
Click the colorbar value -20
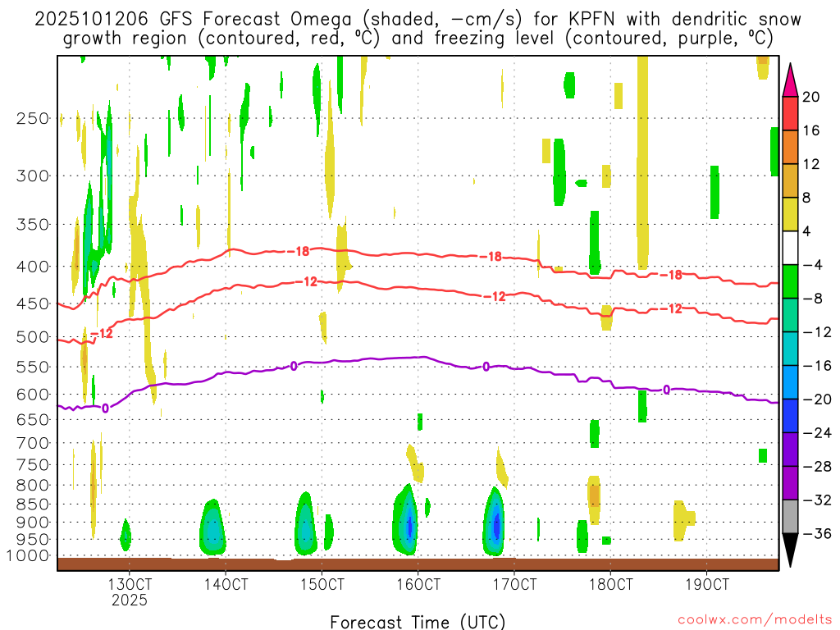click(816, 399)
